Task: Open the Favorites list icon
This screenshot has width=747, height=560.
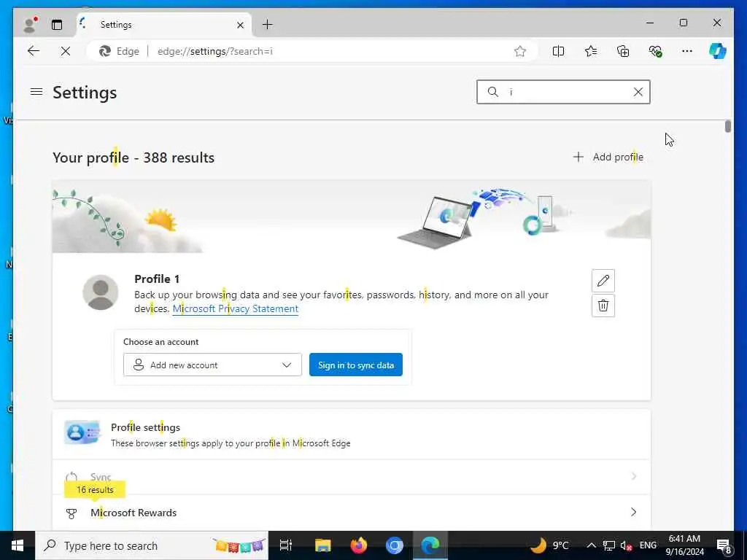Action: point(591,51)
